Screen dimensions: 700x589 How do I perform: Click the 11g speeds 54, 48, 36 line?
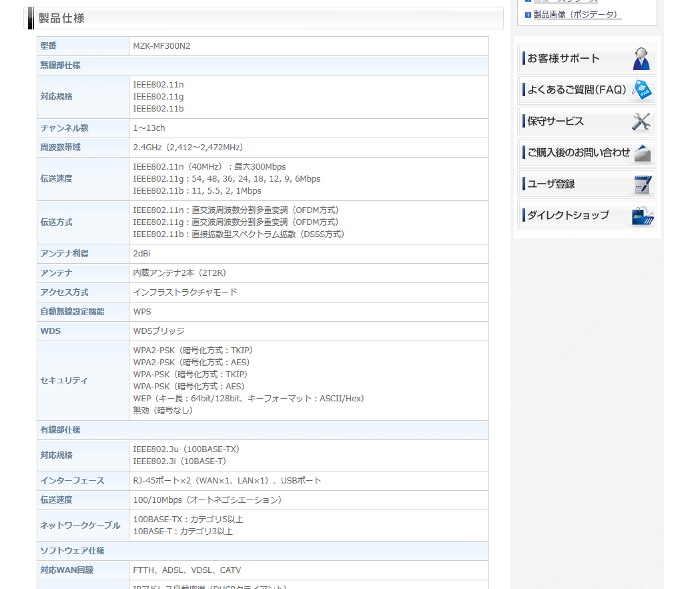point(227,179)
